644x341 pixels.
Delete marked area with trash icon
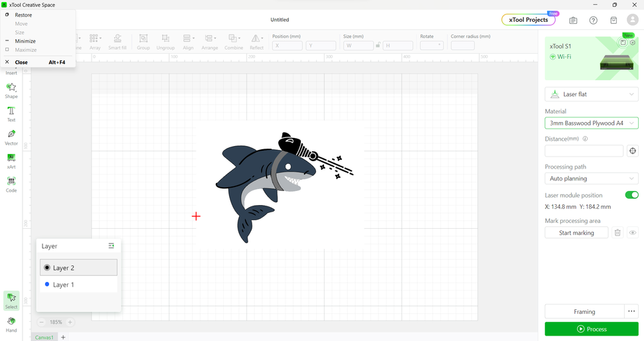click(617, 233)
